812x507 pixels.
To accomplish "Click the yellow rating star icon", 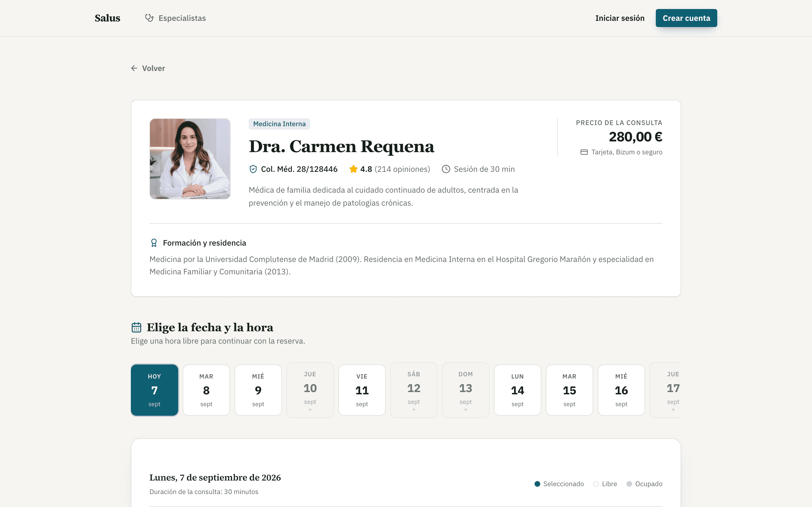I will point(353,169).
